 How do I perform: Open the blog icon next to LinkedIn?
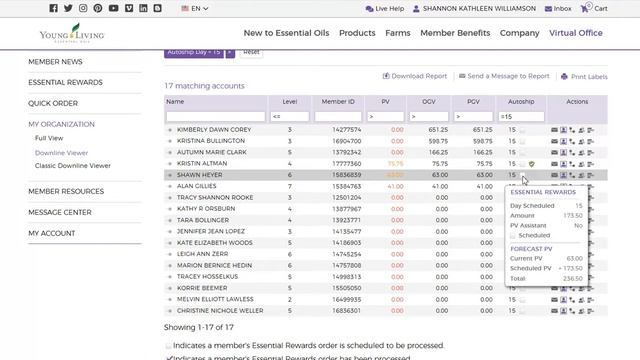coord(158,8)
